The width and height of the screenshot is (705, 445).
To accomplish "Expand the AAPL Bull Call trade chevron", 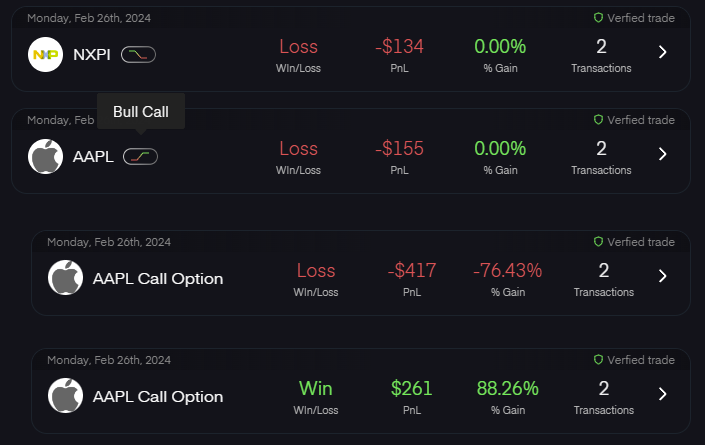I will click(x=662, y=154).
